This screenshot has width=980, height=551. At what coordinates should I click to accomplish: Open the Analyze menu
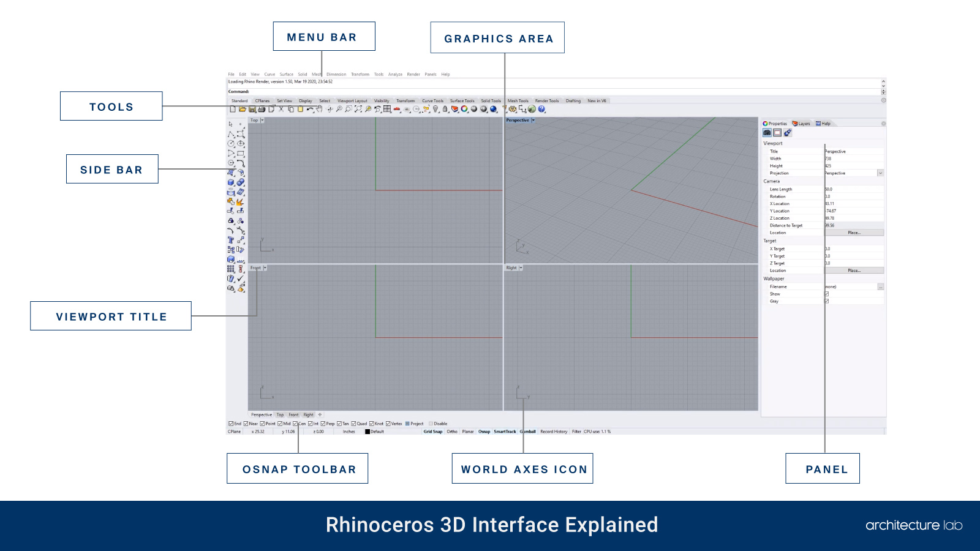[x=395, y=75]
